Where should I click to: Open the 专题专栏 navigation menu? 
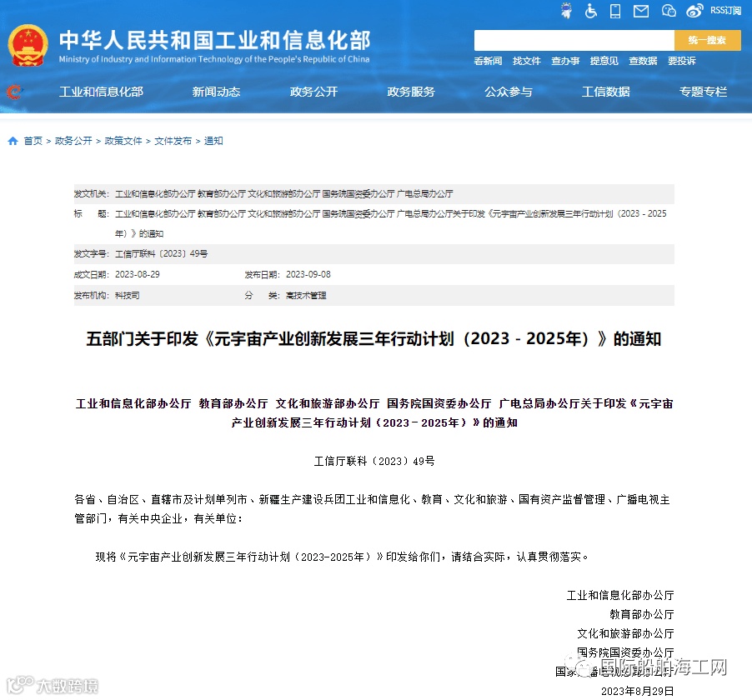703,92
